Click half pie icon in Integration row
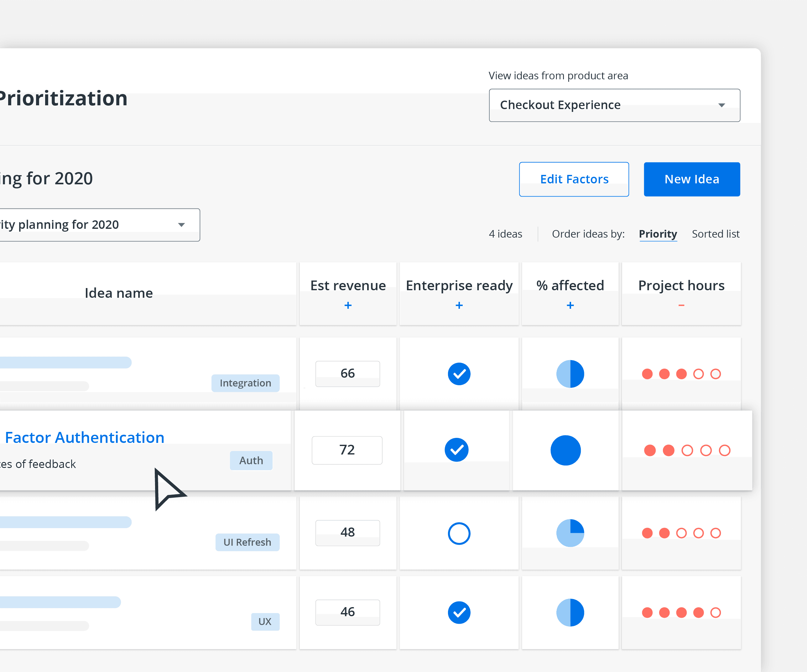 [570, 374]
